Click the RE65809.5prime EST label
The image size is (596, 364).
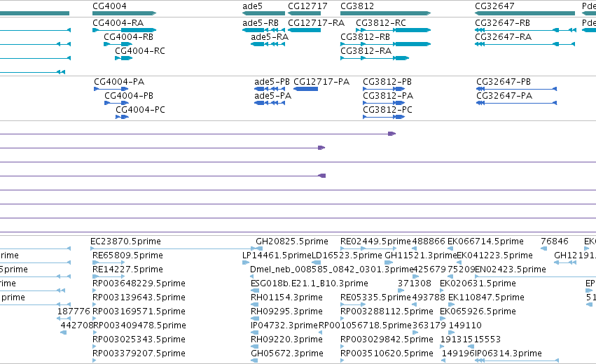127,255
